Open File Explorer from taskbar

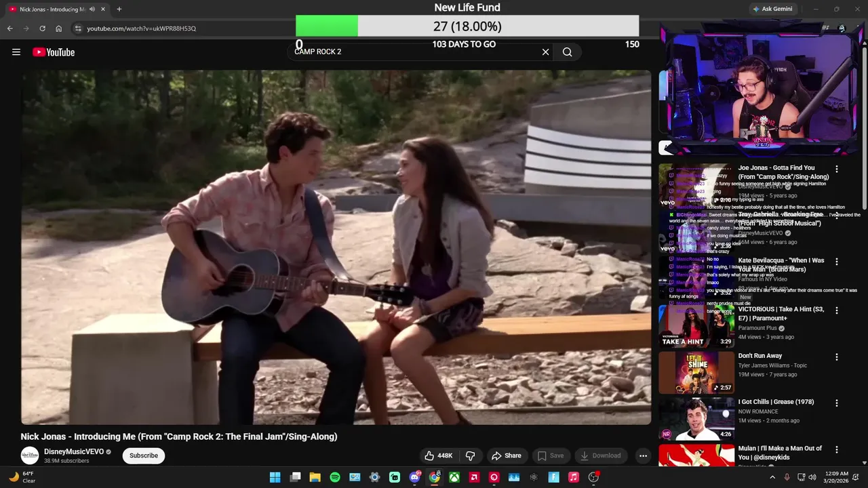(x=315, y=477)
